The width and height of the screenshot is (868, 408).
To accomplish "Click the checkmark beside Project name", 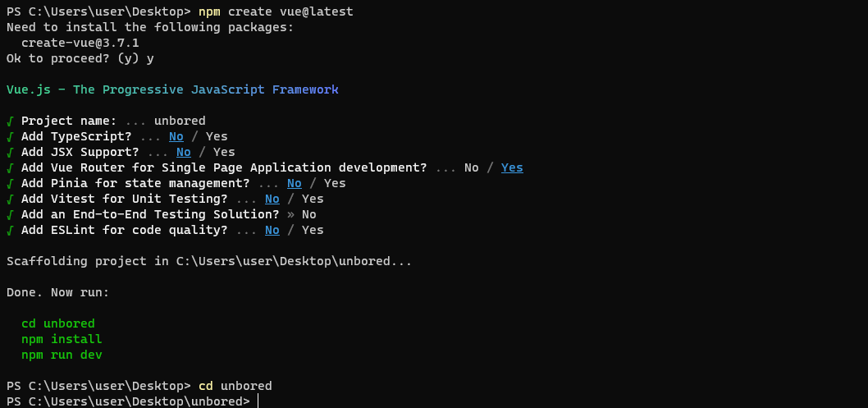I will click(x=10, y=121).
